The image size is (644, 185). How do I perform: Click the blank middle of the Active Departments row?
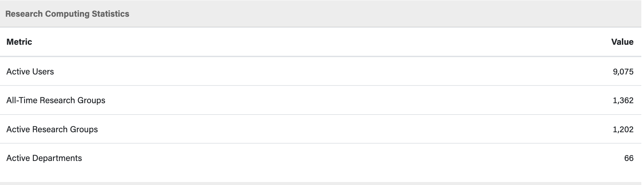coord(321,158)
